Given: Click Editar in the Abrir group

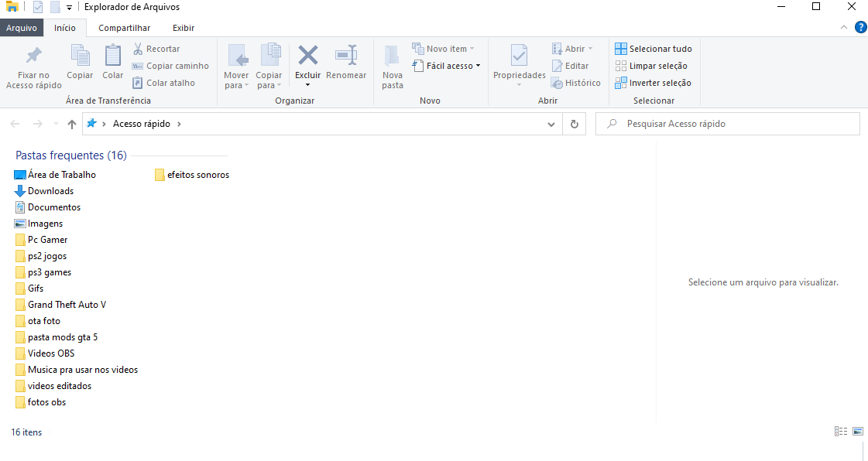Looking at the screenshot, I should (x=570, y=66).
